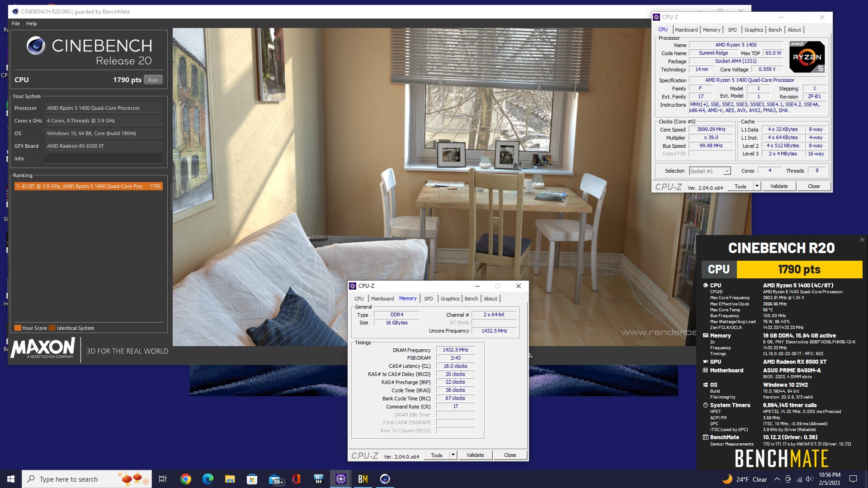Click Validate in CPU-Z Memory window
The image size is (868, 488).
[475, 455]
